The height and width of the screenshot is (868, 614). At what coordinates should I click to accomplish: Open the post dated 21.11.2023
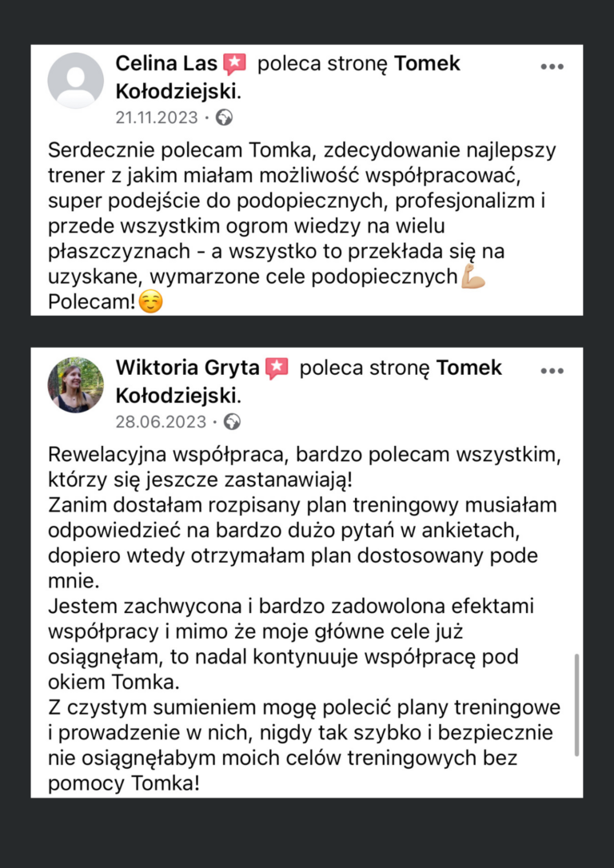point(156,117)
